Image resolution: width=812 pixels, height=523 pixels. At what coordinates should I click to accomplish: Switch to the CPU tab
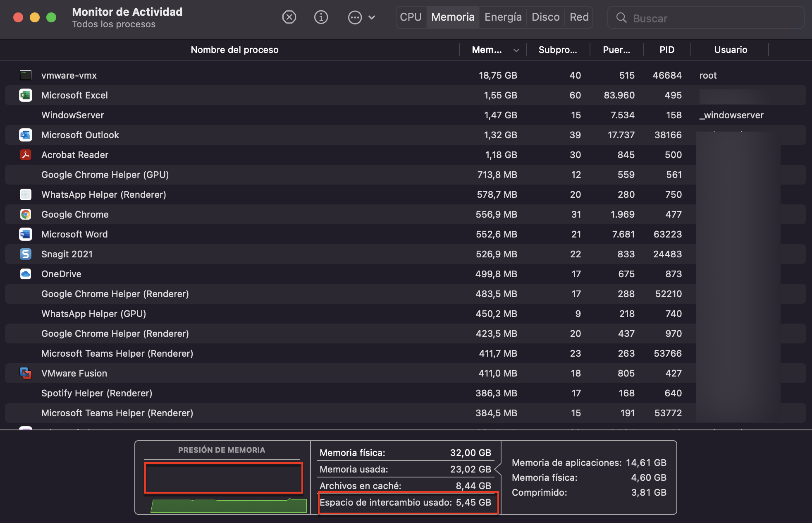coord(411,17)
